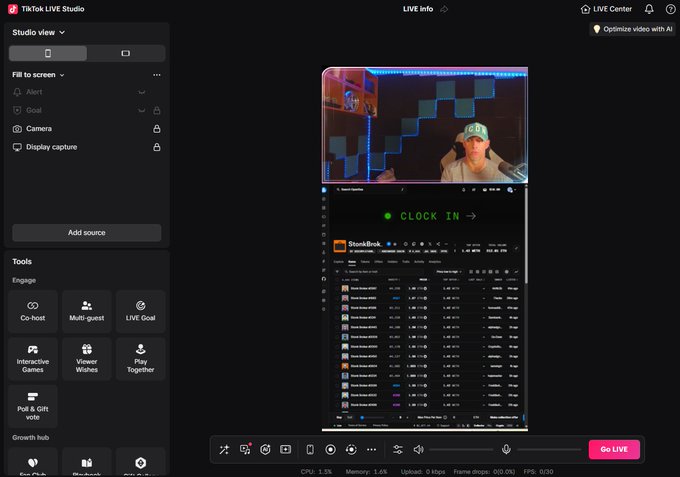Image resolution: width=680 pixels, height=477 pixels.
Task: Toggle lock on Camera source
Action: click(x=157, y=129)
